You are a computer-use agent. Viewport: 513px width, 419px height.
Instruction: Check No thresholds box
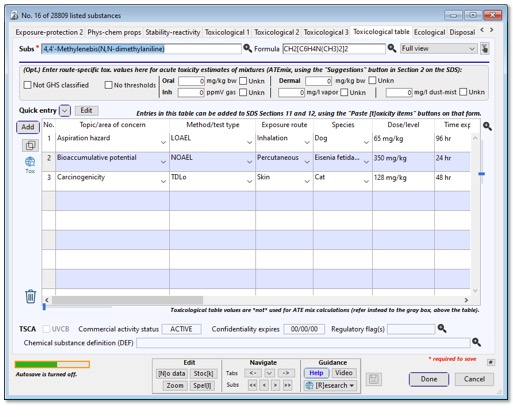pyautogui.click(x=108, y=85)
